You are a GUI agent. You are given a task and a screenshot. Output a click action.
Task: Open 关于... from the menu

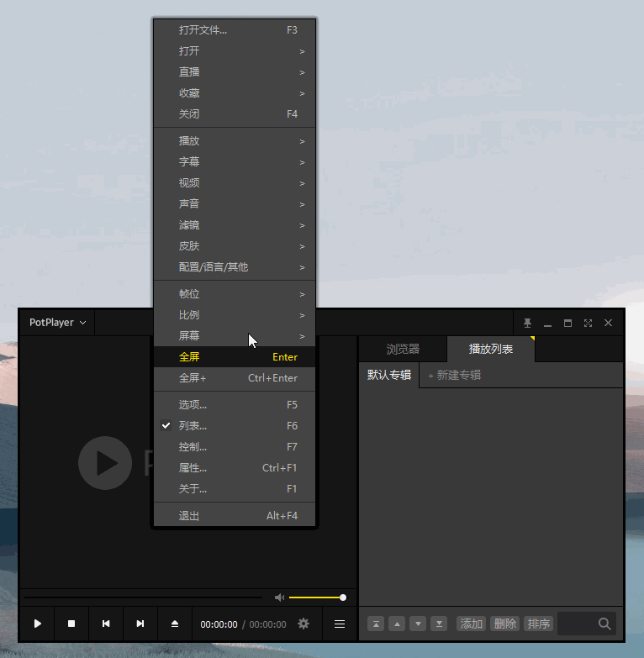(235, 489)
